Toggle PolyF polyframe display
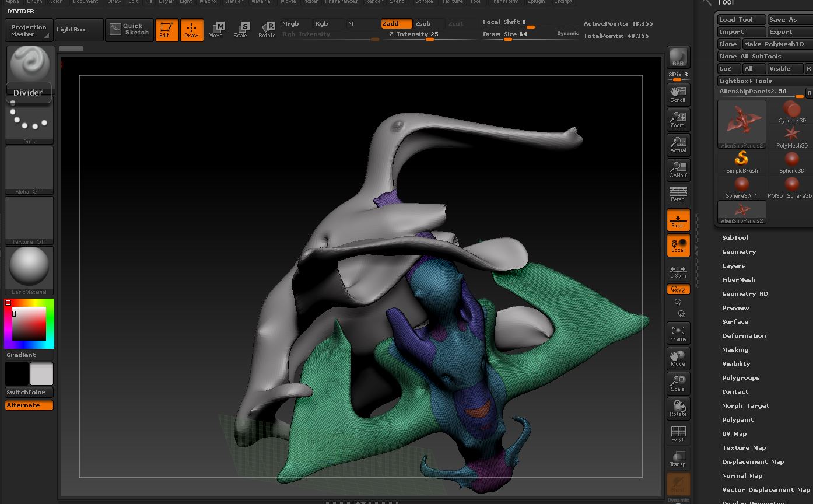This screenshot has height=504, width=813. pyautogui.click(x=678, y=433)
